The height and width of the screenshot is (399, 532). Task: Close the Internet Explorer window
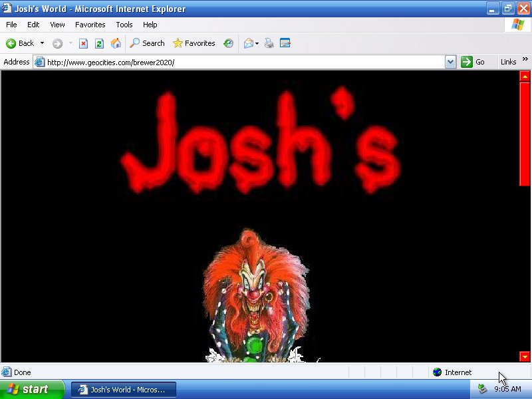(523, 9)
